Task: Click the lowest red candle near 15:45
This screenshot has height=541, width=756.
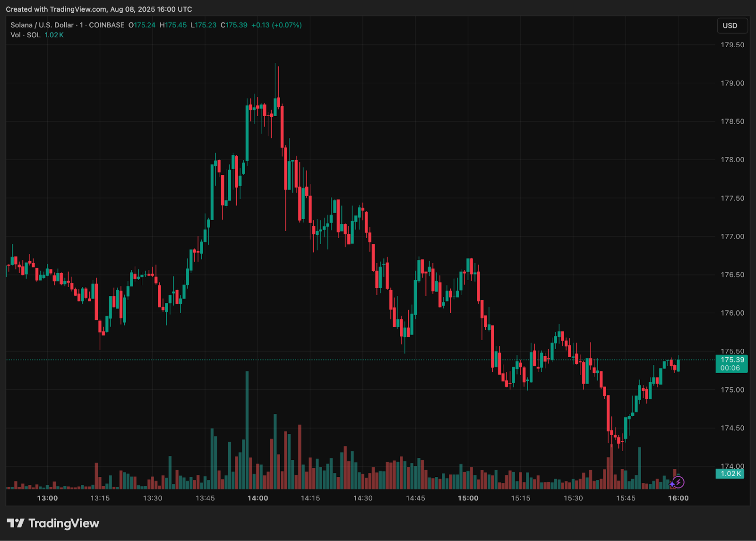Action: [619, 441]
